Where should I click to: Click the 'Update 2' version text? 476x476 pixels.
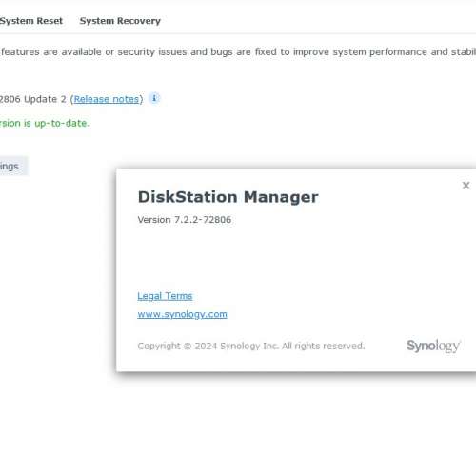45,99
